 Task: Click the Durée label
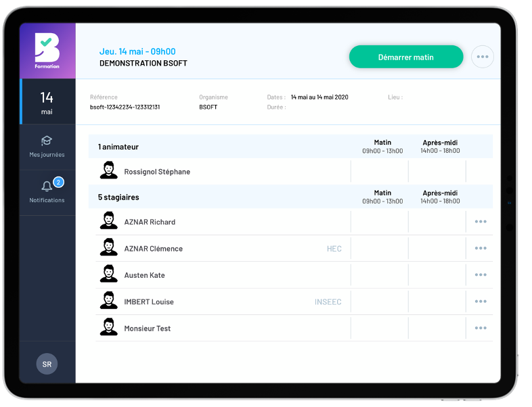276,107
